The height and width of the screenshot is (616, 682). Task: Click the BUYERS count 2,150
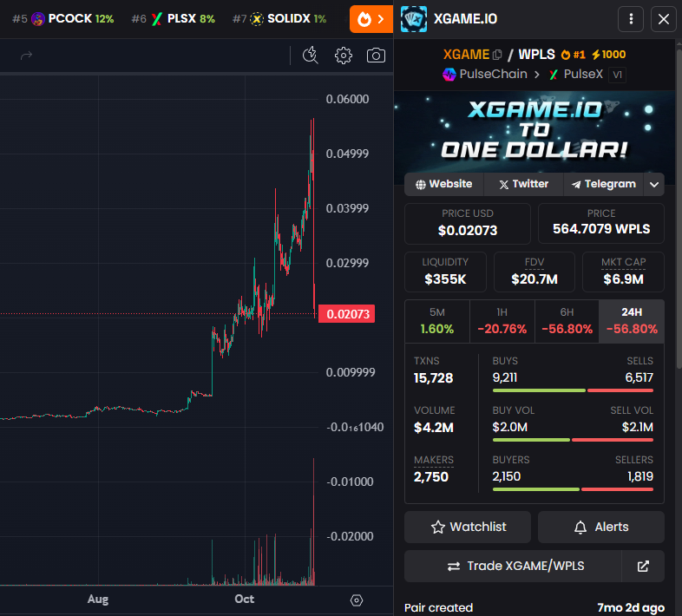[x=506, y=477]
